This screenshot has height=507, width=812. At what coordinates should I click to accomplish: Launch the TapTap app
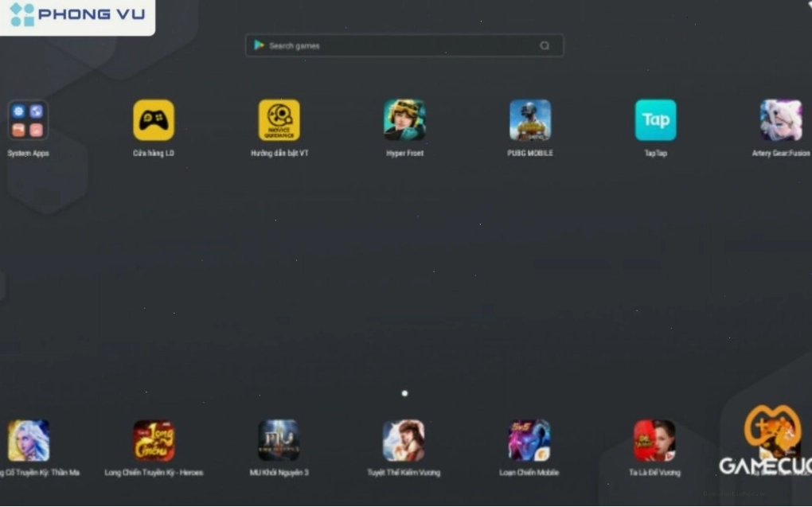click(x=656, y=120)
